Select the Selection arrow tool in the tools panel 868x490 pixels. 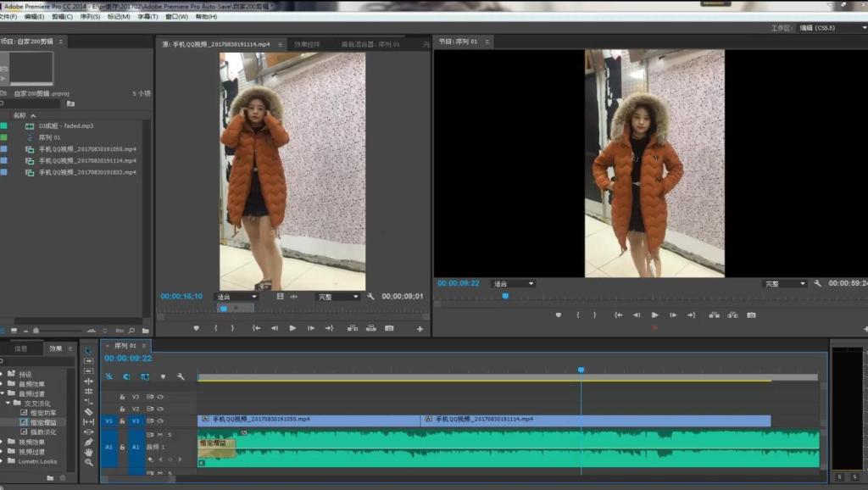click(88, 350)
